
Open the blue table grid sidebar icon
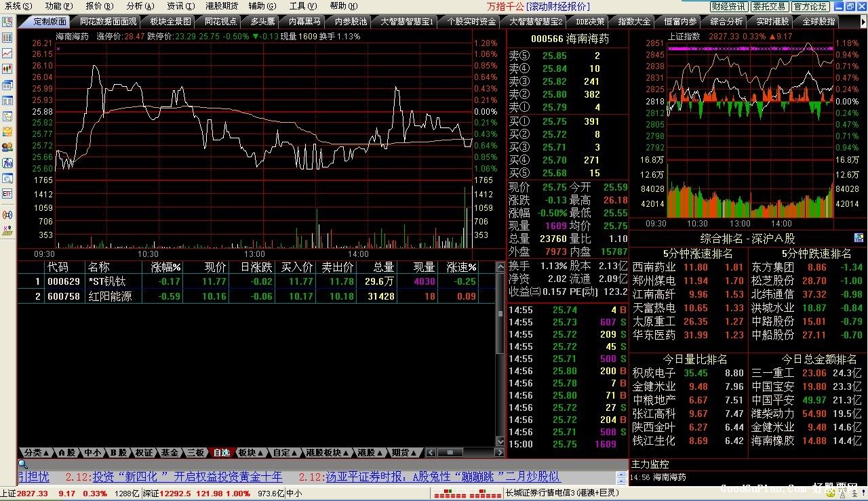pyautogui.click(x=7, y=37)
